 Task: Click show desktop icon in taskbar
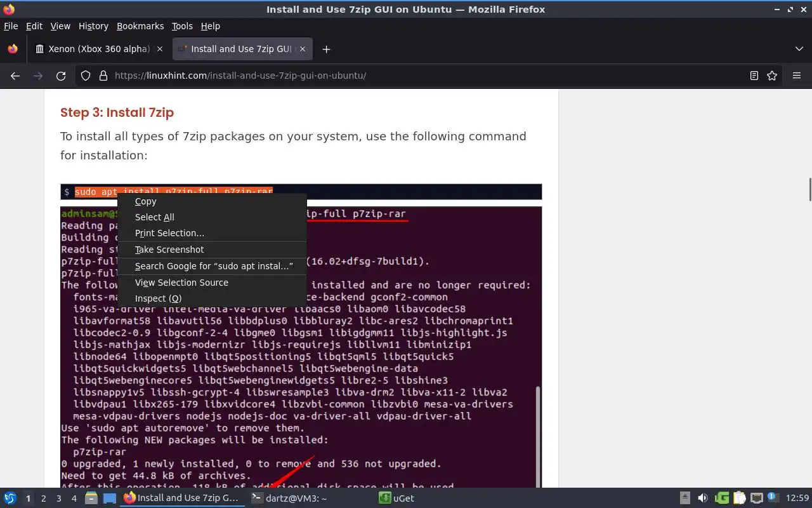tap(110, 498)
